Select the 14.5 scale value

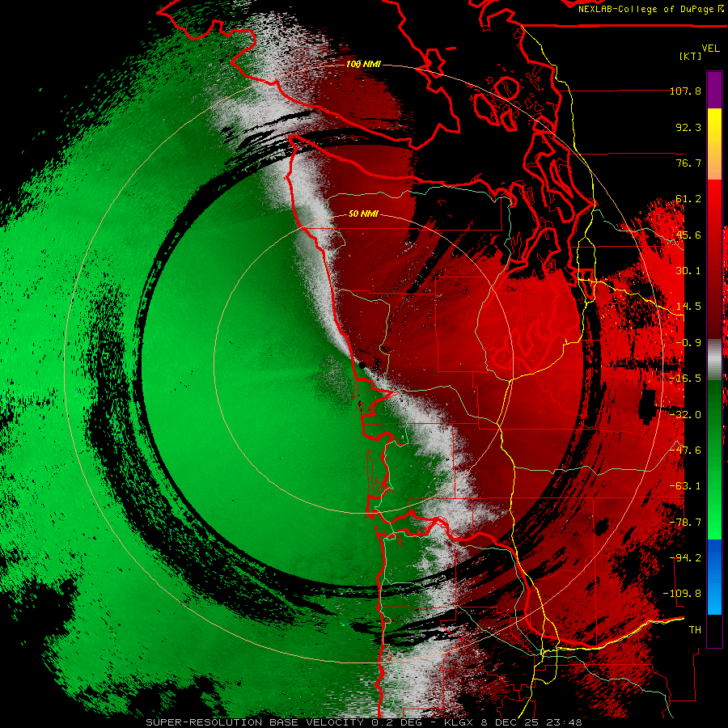pyautogui.click(x=688, y=307)
